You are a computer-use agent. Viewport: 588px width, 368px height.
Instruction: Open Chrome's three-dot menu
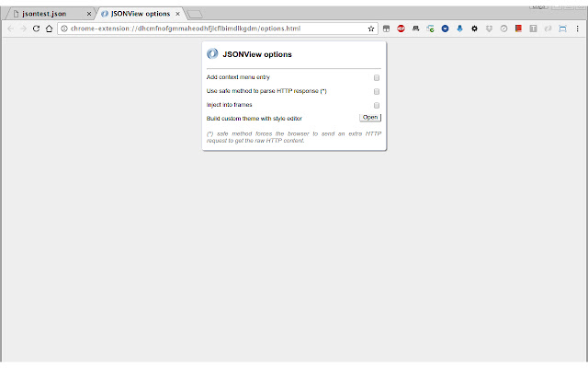click(578, 29)
